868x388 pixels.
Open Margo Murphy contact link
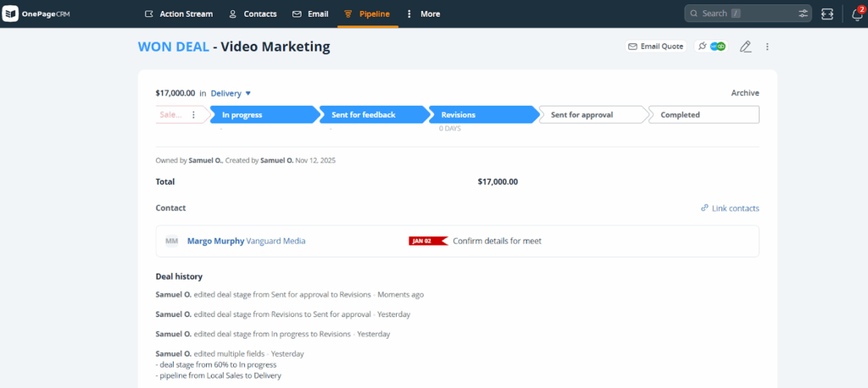pos(215,241)
